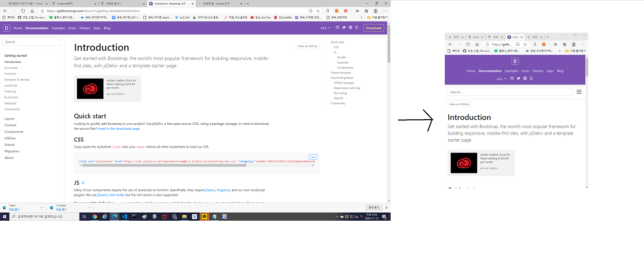644x268 pixels.
Task: Close the downloads bar
Action: point(387,208)
